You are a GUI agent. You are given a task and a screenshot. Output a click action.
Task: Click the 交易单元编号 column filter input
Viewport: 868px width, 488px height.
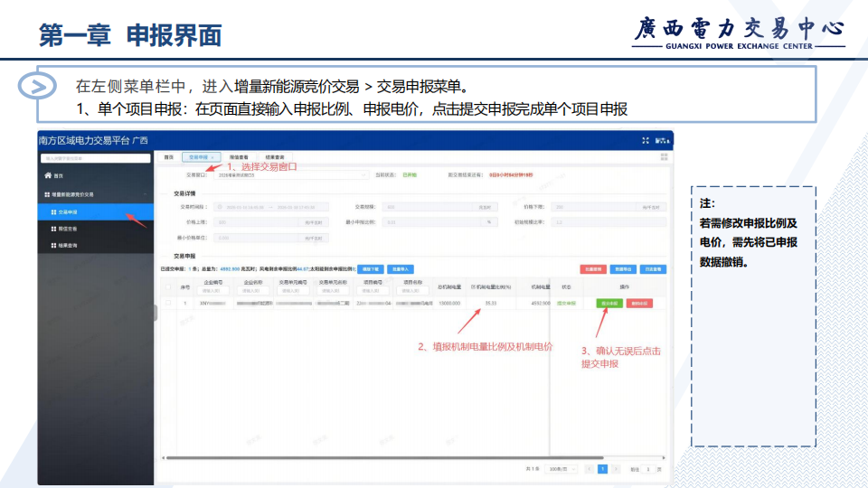tap(293, 290)
